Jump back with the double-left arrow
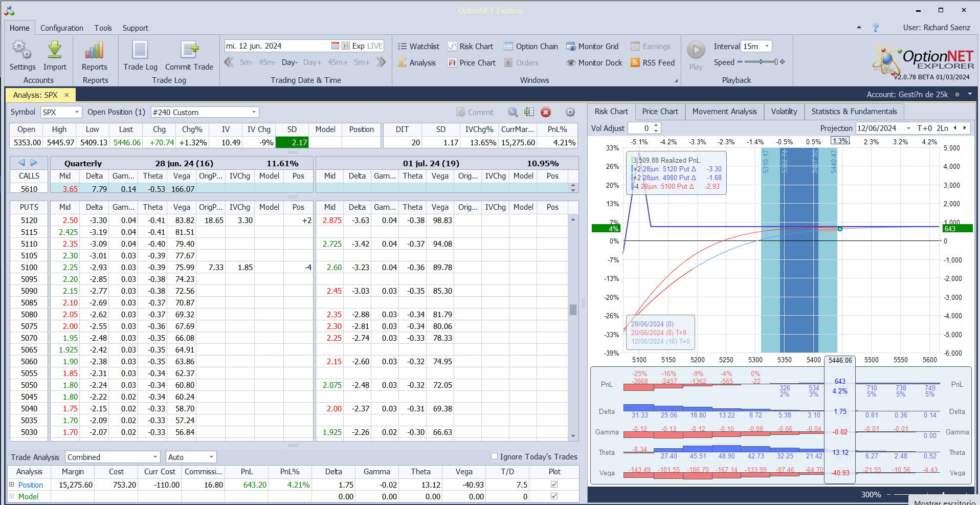 [229, 62]
